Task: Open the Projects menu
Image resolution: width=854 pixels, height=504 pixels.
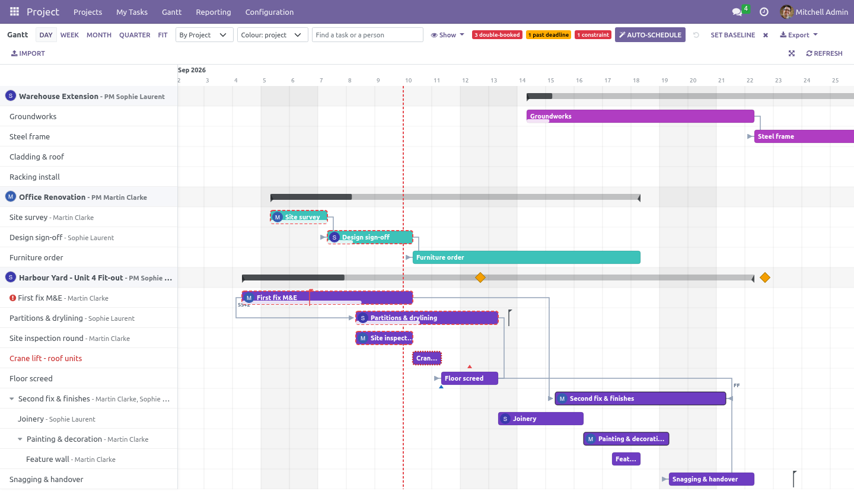Action: pos(88,12)
